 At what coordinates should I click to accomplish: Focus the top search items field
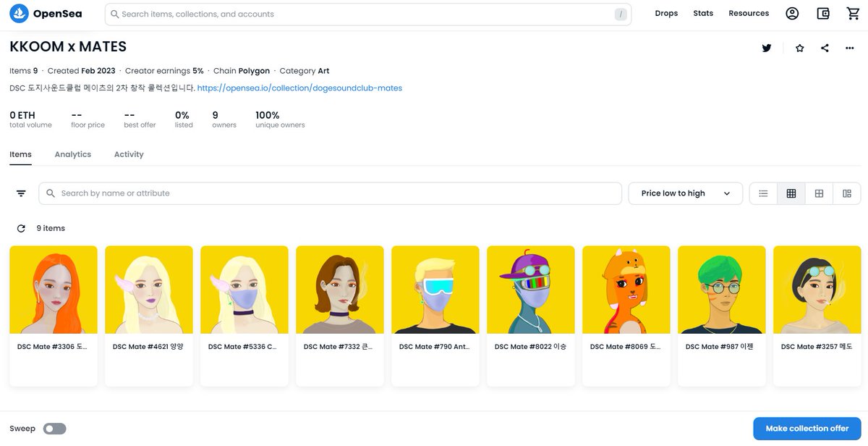[368, 14]
